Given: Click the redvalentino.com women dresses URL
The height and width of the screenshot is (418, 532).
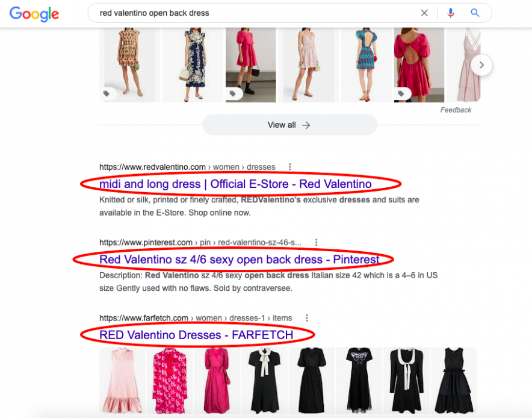Looking at the screenshot, I should [x=187, y=167].
